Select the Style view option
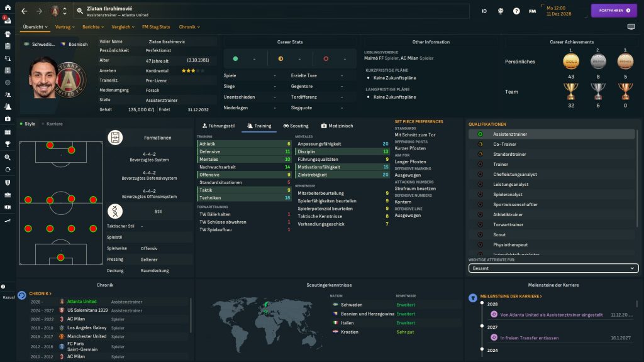Viewport: 644px width, 362px height. [28, 124]
